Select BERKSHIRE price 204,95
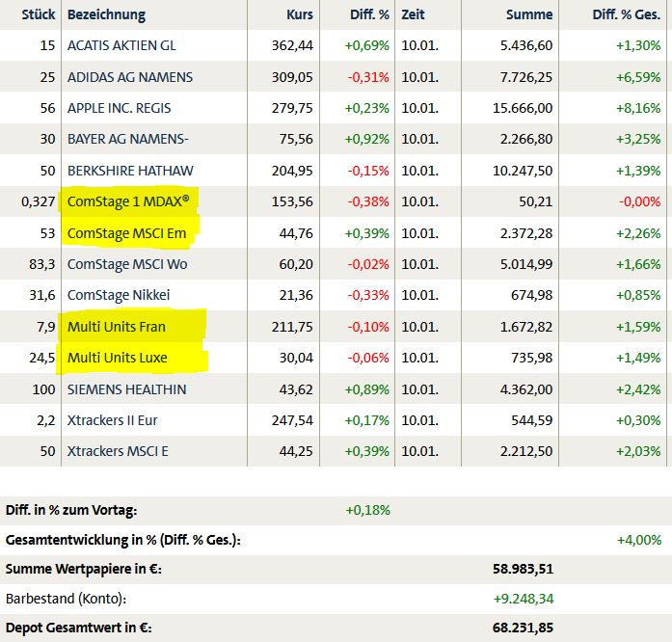The height and width of the screenshot is (642, 672). [x=292, y=171]
